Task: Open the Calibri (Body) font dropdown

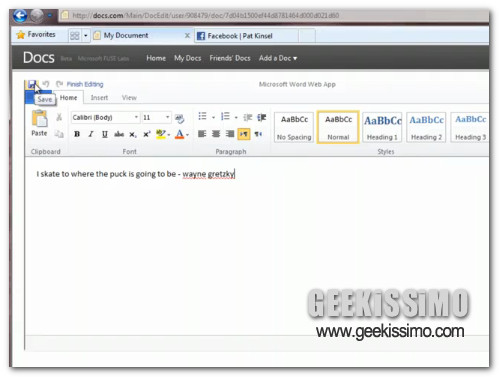Action: pos(105,117)
